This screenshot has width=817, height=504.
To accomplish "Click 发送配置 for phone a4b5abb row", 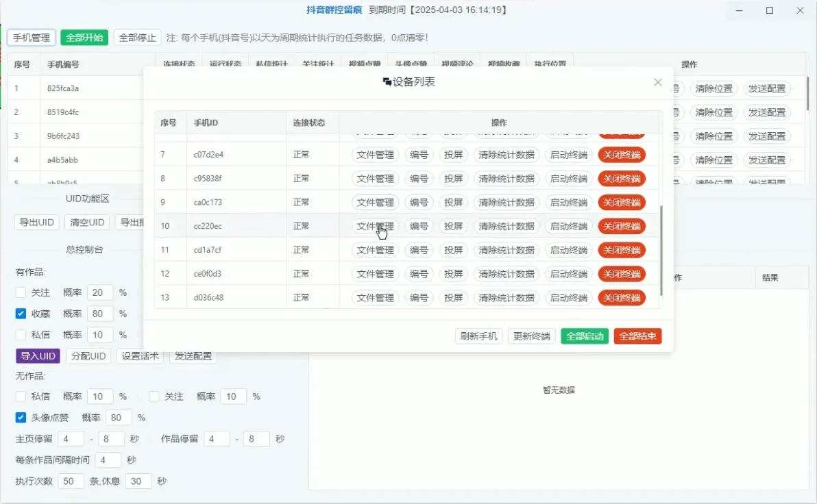I will (x=767, y=160).
